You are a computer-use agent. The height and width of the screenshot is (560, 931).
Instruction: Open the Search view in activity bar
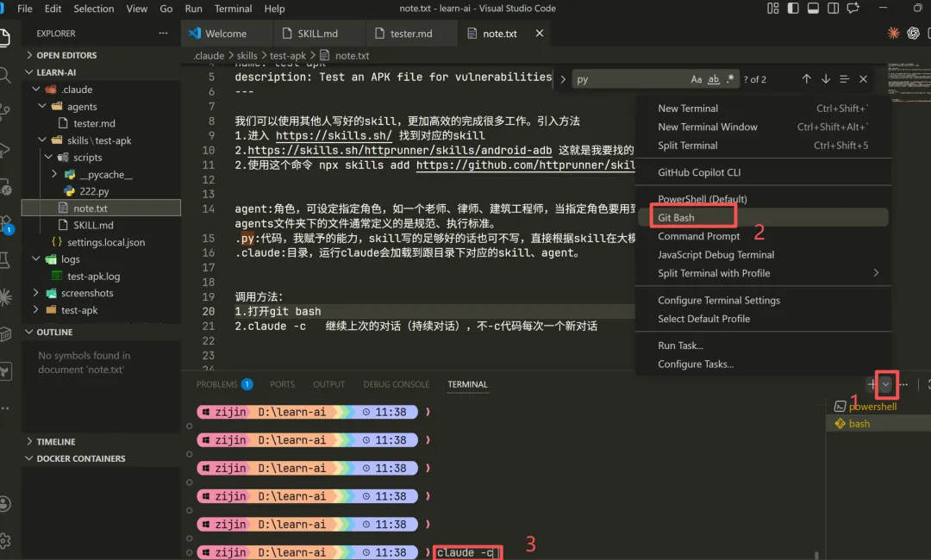(x=5, y=75)
